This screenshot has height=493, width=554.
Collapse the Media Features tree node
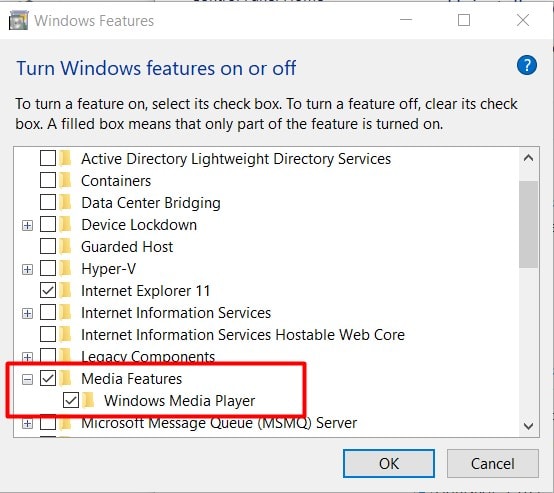27,379
